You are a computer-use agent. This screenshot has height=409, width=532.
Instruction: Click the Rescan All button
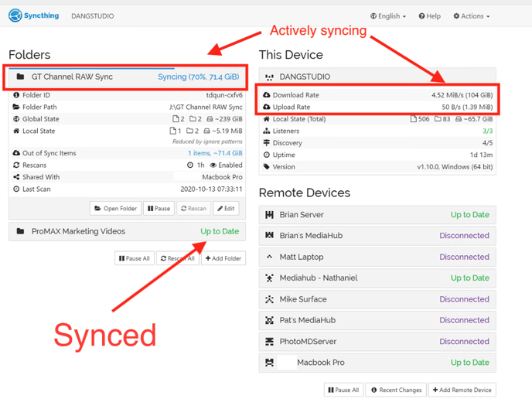(x=177, y=258)
